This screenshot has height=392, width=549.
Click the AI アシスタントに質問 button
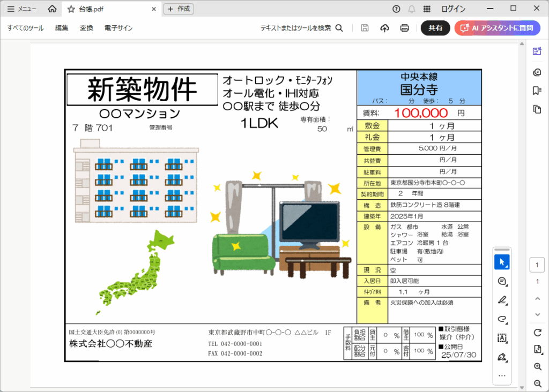point(496,28)
